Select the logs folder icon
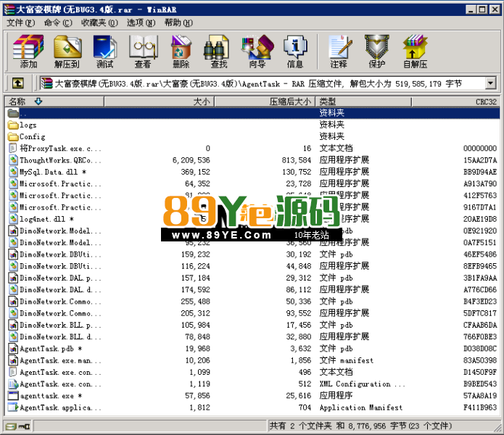Viewport: 504px width, 435px height. click(13, 125)
